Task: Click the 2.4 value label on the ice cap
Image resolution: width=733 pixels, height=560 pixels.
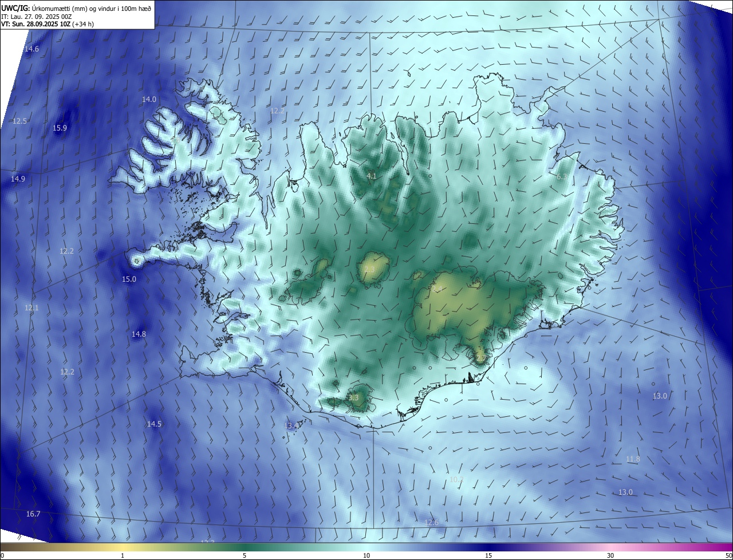Action: click(438, 289)
